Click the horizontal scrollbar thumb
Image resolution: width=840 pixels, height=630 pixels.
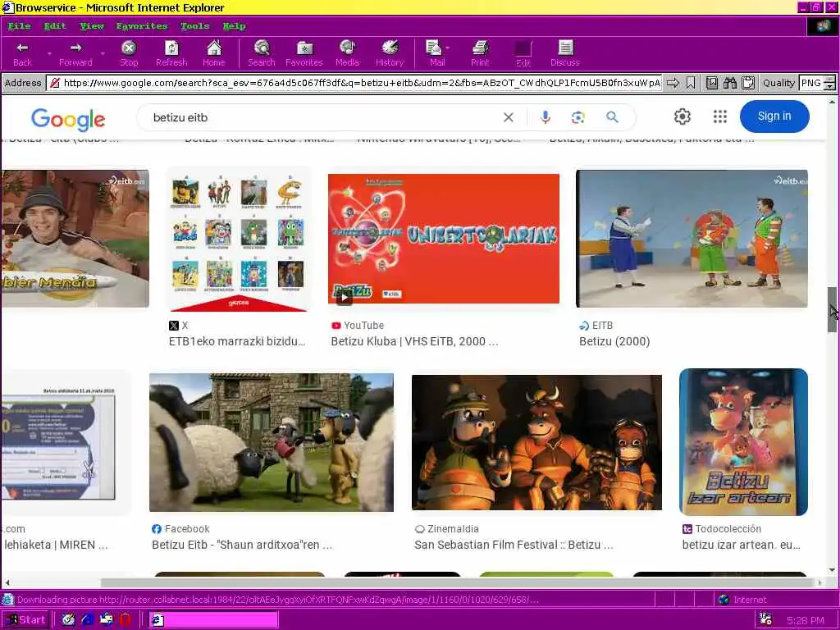pos(458,582)
